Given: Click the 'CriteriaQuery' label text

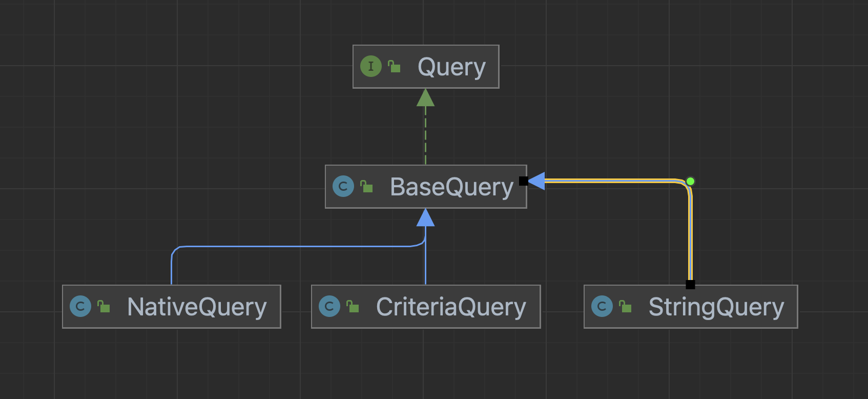Looking at the screenshot, I should coord(451,307).
